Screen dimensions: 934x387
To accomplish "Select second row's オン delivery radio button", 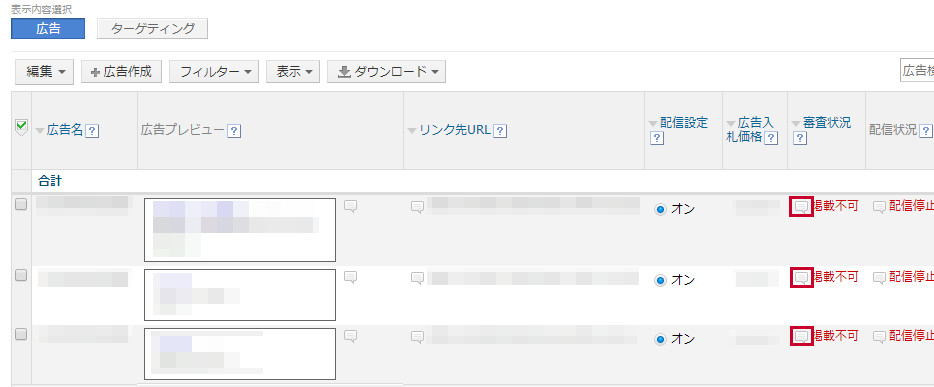I will coord(660,280).
